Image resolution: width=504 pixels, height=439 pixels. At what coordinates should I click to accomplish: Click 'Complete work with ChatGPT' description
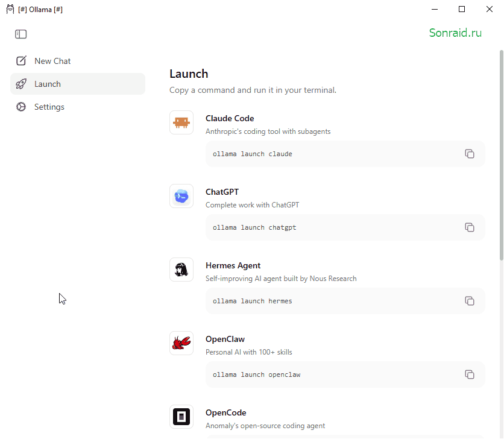253,205
